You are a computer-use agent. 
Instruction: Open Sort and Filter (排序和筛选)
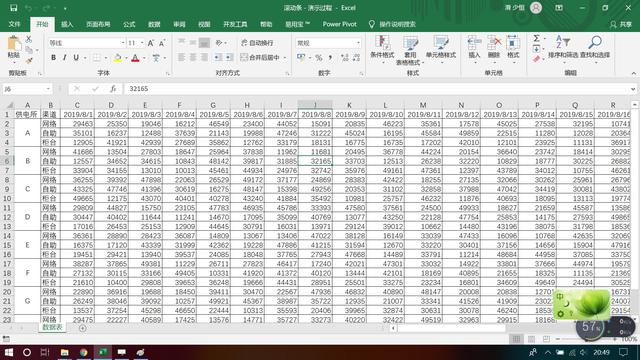click(563, 48)
